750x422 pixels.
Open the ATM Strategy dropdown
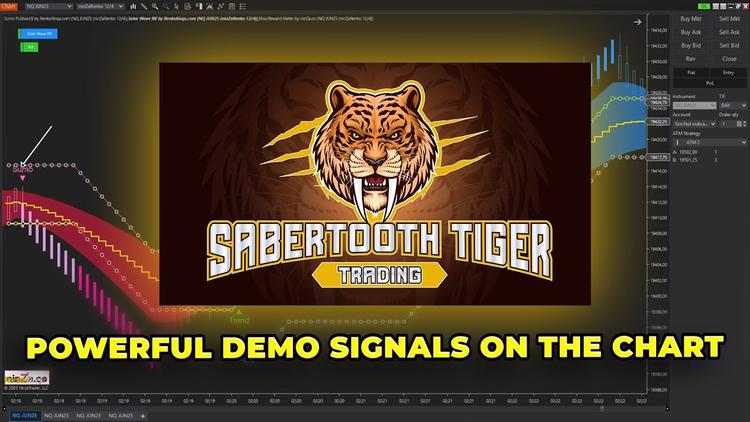pos(710,142)
